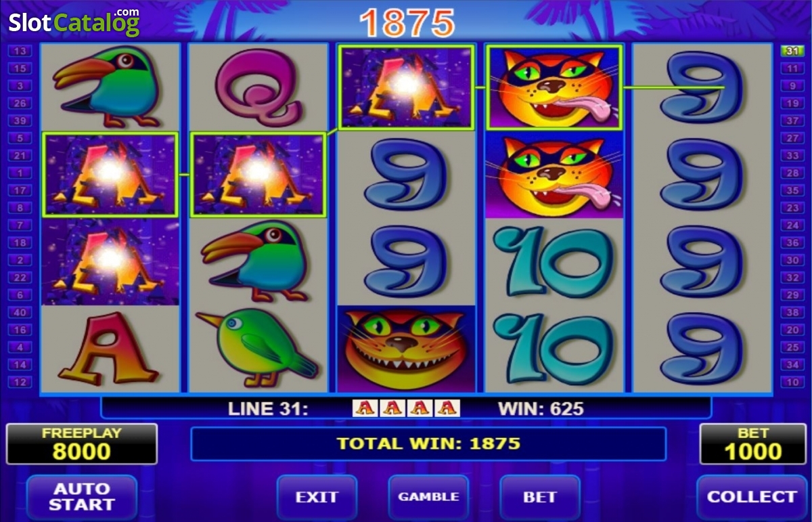Collect winnings with the COLLECT button
The image size is (812, 522).
[752, 497]
